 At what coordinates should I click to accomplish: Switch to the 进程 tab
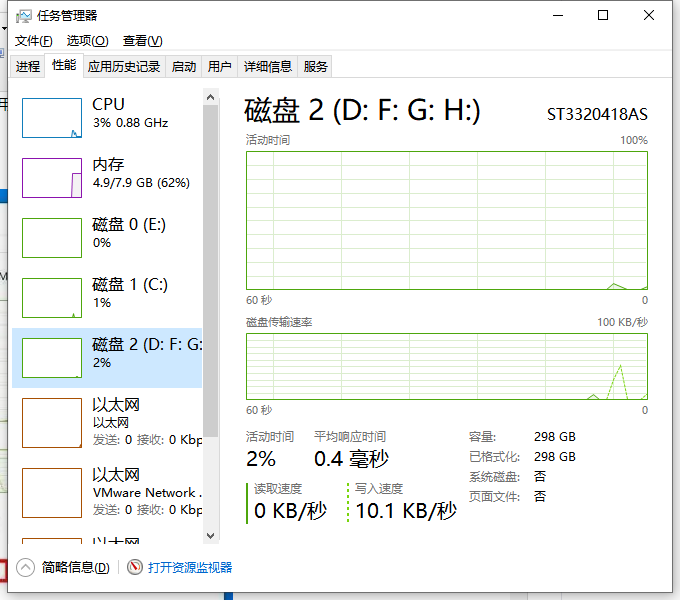(28, 67)
